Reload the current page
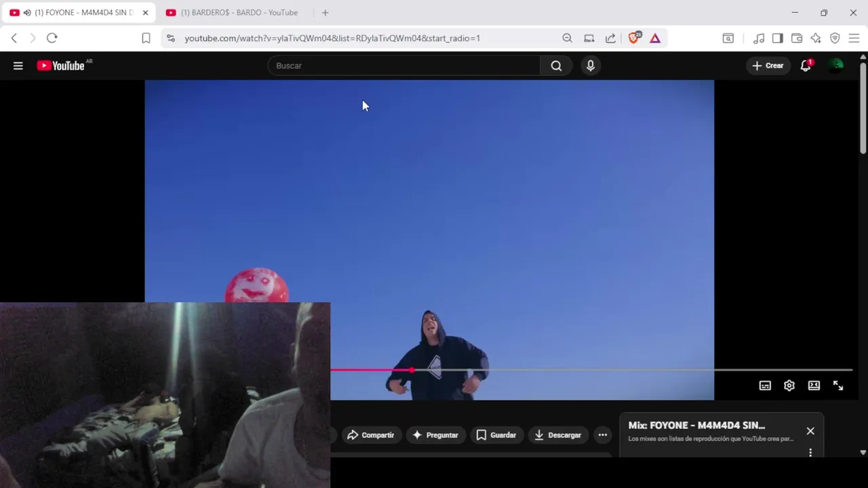The image size is (868, 488). [52, 38]
